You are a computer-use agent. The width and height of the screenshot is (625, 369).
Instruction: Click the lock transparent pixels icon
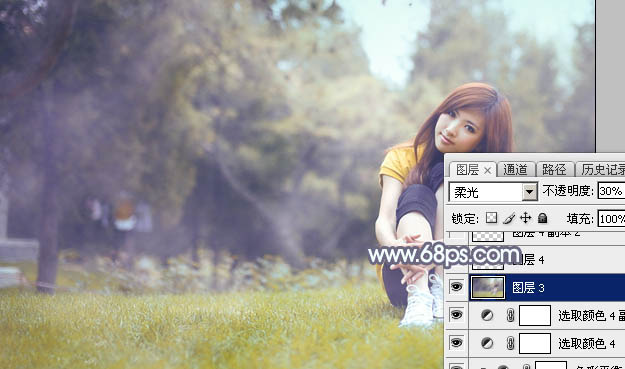tap(491, 218)
